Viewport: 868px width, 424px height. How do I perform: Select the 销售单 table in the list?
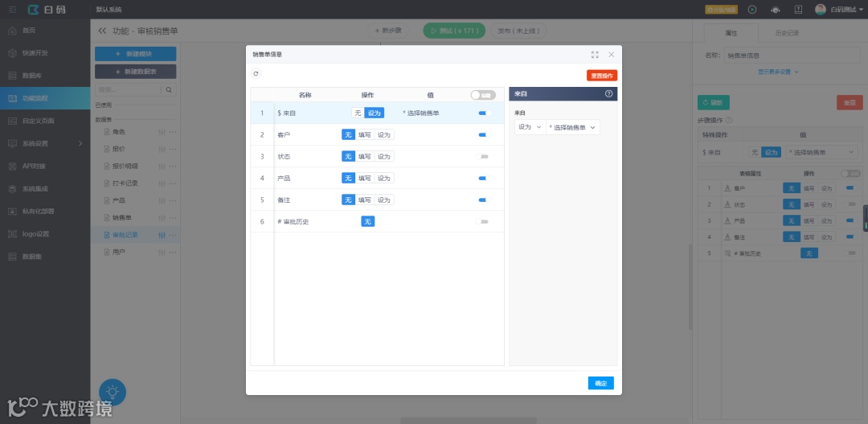(x=121, y=218)
